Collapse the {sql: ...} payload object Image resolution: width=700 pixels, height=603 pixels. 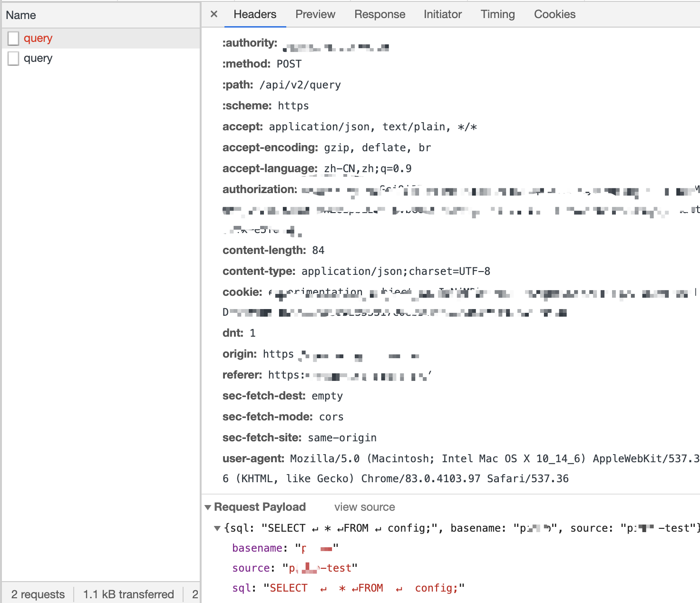(x=217, y=528)
